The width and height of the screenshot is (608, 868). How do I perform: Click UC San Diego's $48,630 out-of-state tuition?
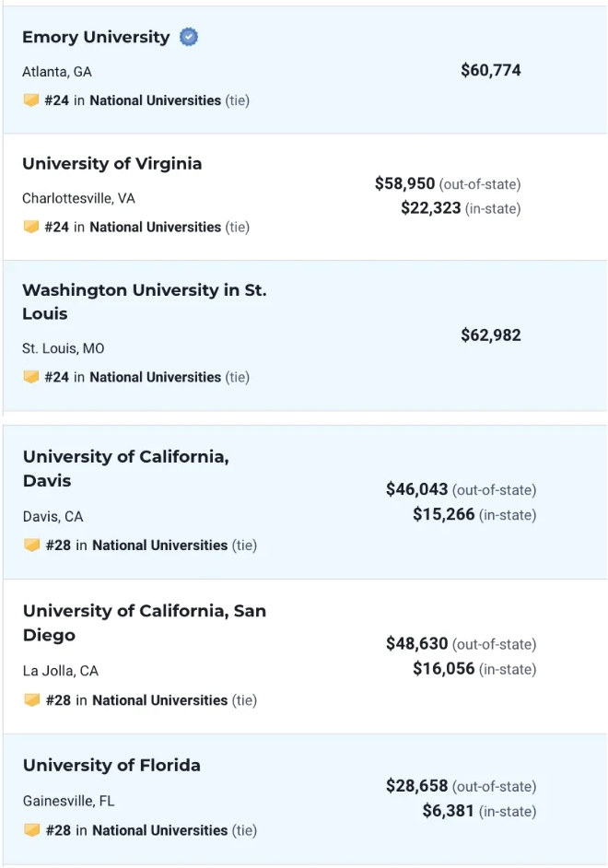point(416,644)
